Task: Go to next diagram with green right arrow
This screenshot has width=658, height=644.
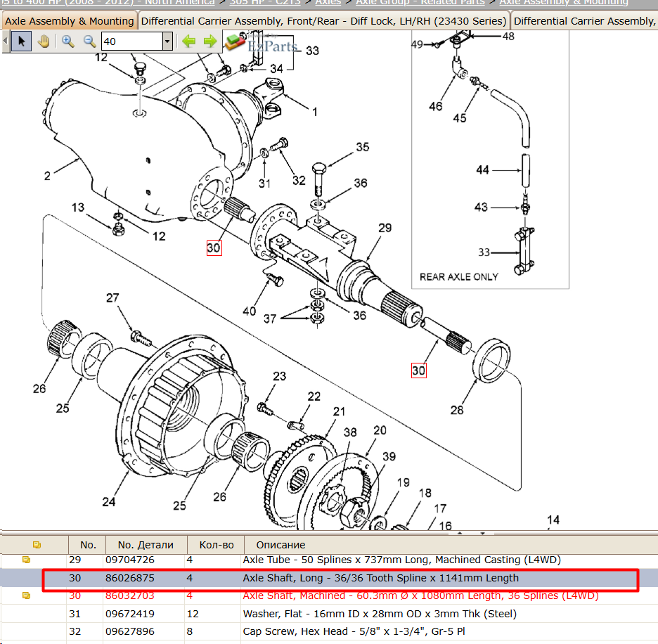Action: pyautogui.click(x=209, y=41)
